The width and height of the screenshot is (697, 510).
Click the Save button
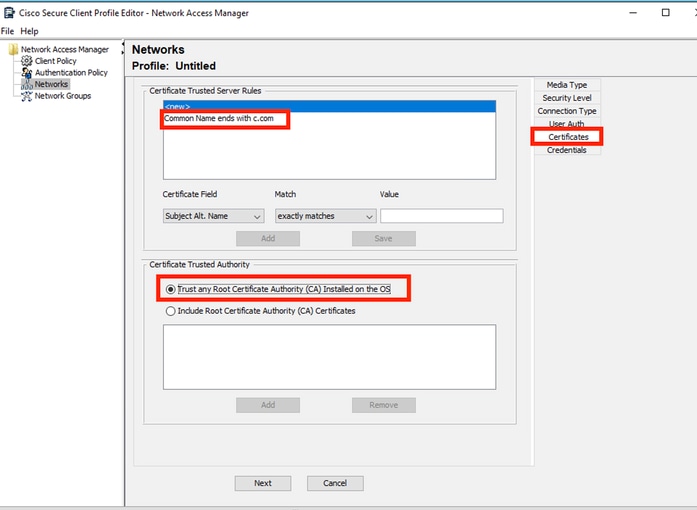click(384, 238)
